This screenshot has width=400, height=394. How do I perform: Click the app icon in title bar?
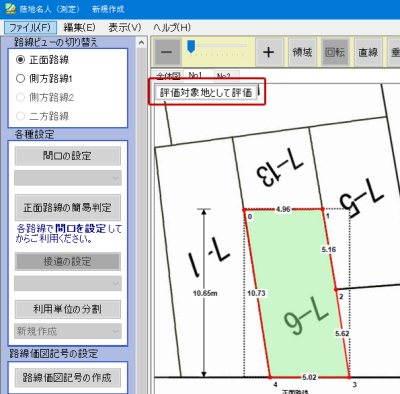tap(10, 8)
